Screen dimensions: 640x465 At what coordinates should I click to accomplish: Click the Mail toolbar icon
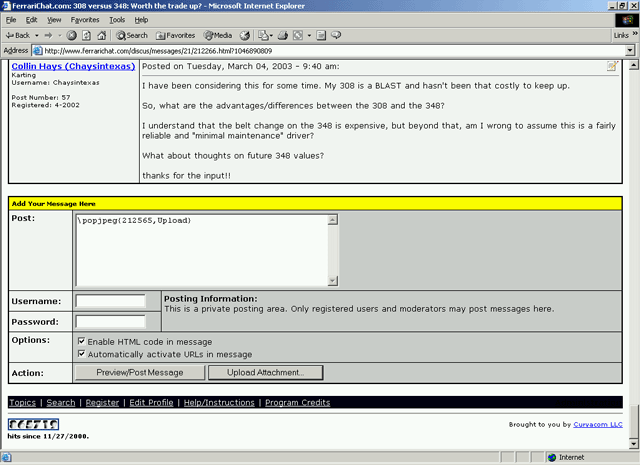263,36
